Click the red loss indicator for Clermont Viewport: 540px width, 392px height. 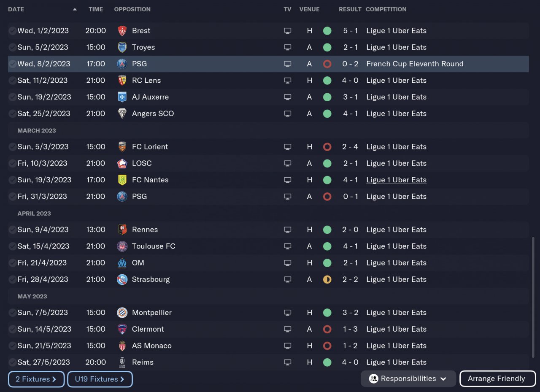coord(327,329)
